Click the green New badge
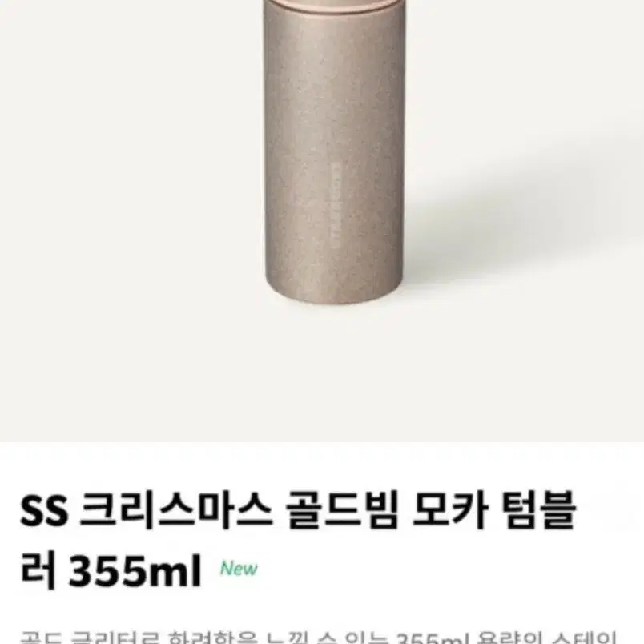The height and width of the screenshot is (644, 644). click(239, 569)
